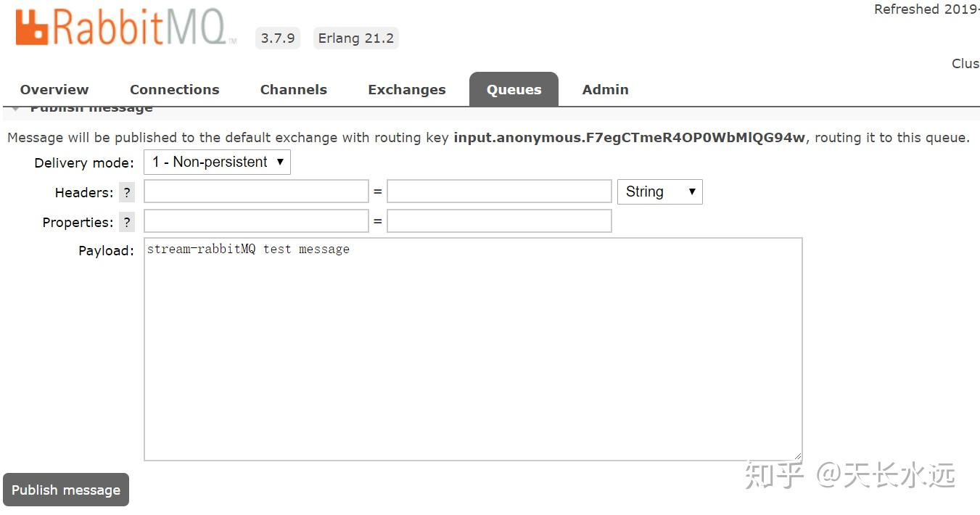Click the Payload label

[x=107, y=251]
